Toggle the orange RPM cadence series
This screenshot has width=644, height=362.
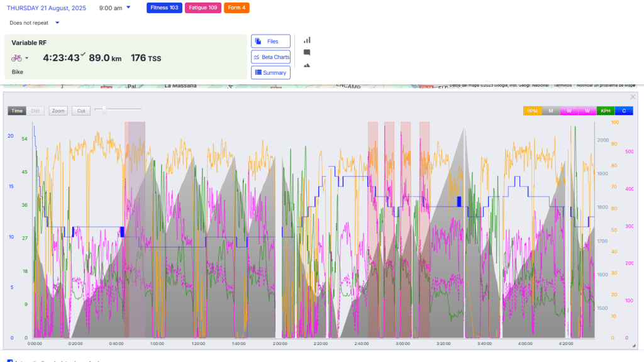pos(532,111)
